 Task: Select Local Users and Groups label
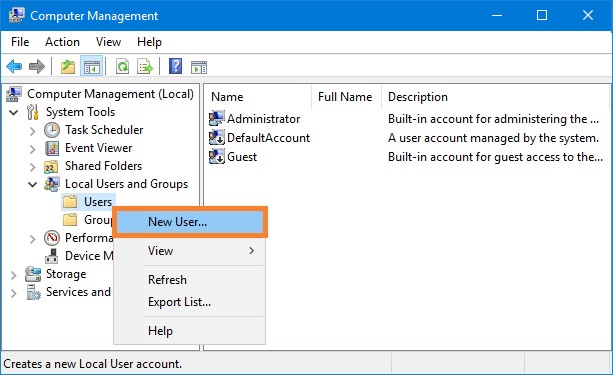click(126, 184)
